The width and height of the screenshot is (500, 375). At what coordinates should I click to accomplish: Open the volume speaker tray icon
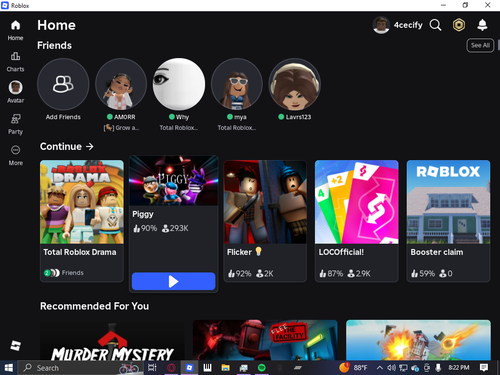pos(391,368)
